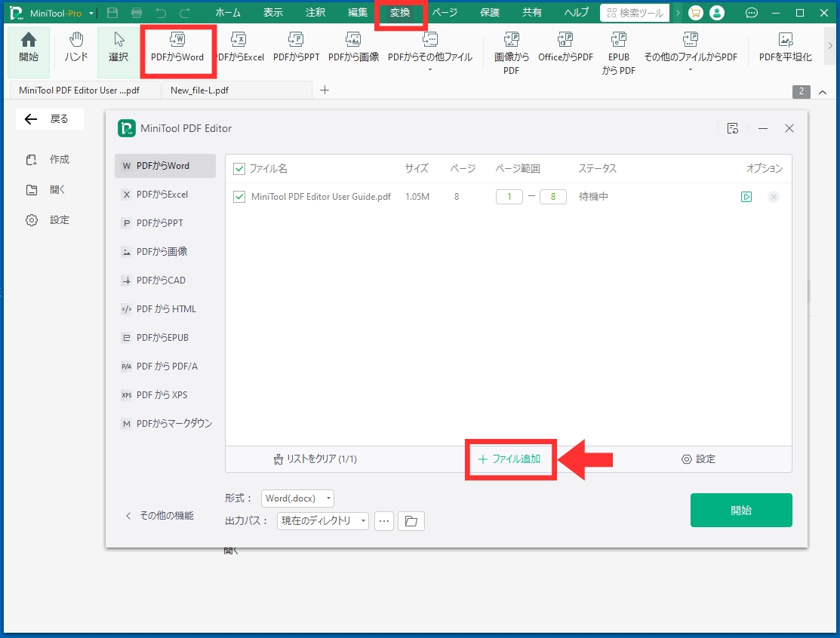Image resolution: width=840 pixels, height=638 pixels.
Task: Open the 注釈 menu tab
Action: tap(315, 13)
